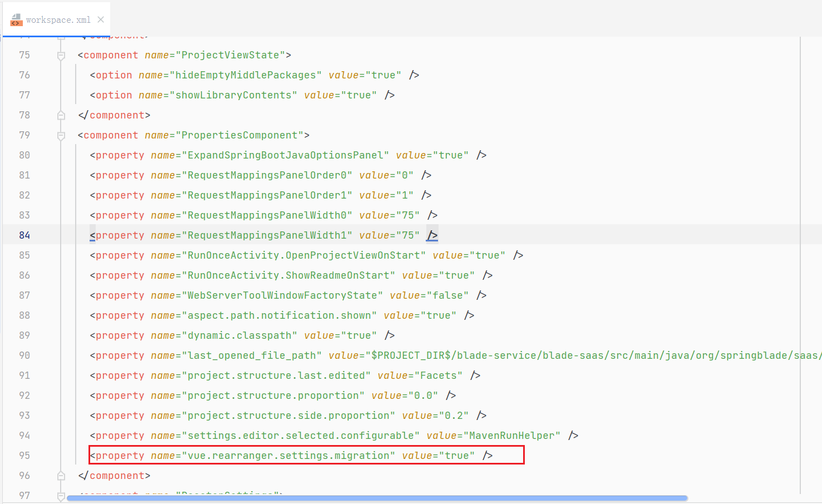The height and width of the screenshot is (504, 822).
Task: Click "dynamic.classpath" property name
Action: pyautogui.click(x=239, y=335)
